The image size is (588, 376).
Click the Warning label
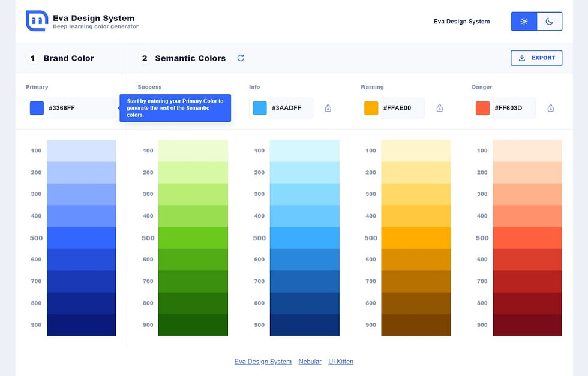372,86
